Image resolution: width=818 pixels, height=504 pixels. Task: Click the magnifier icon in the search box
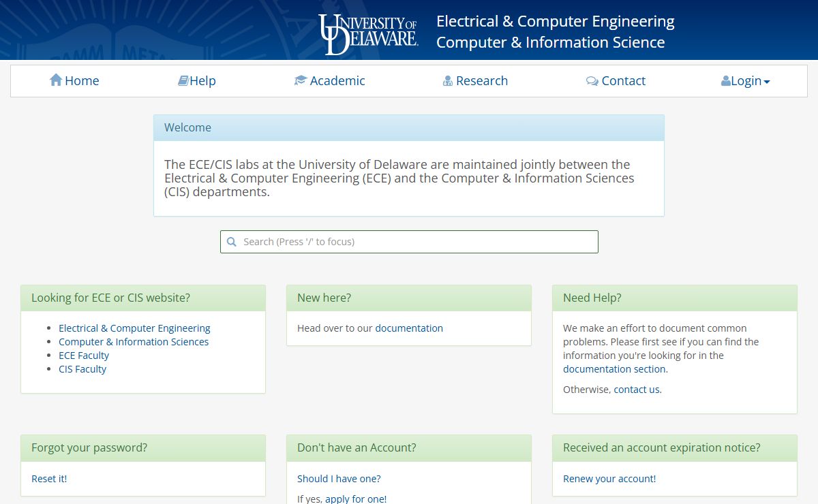pyautogui.click(x=232, y=242)
